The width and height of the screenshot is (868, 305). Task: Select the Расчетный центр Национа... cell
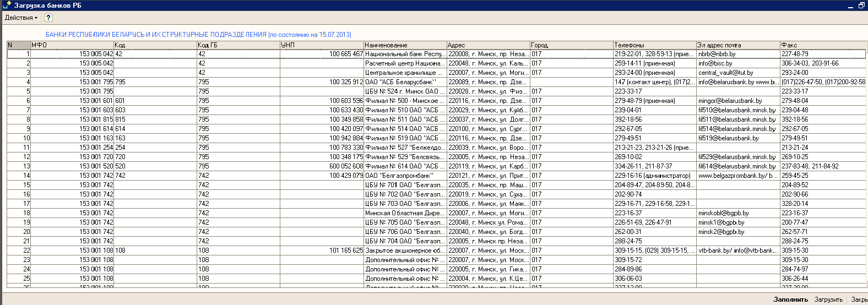point(405,63)
